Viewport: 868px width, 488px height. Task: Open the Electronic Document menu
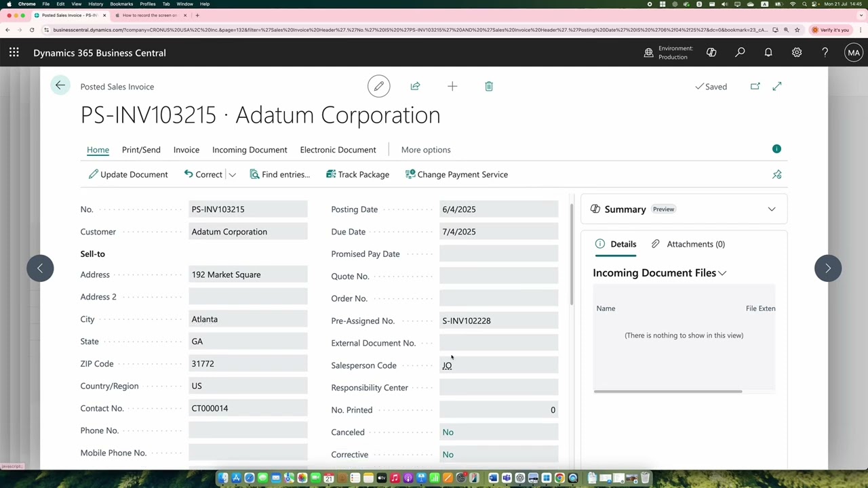click(x=338, y=150)
